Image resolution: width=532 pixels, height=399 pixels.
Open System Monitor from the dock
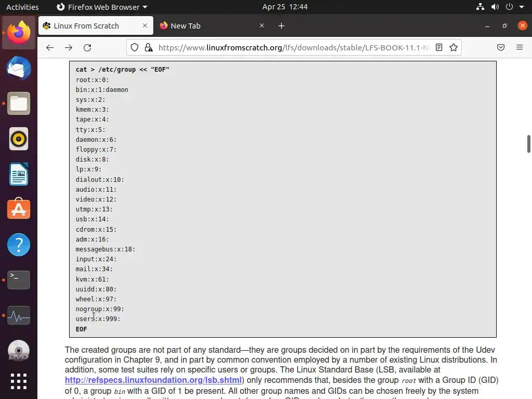click(19, 315)
